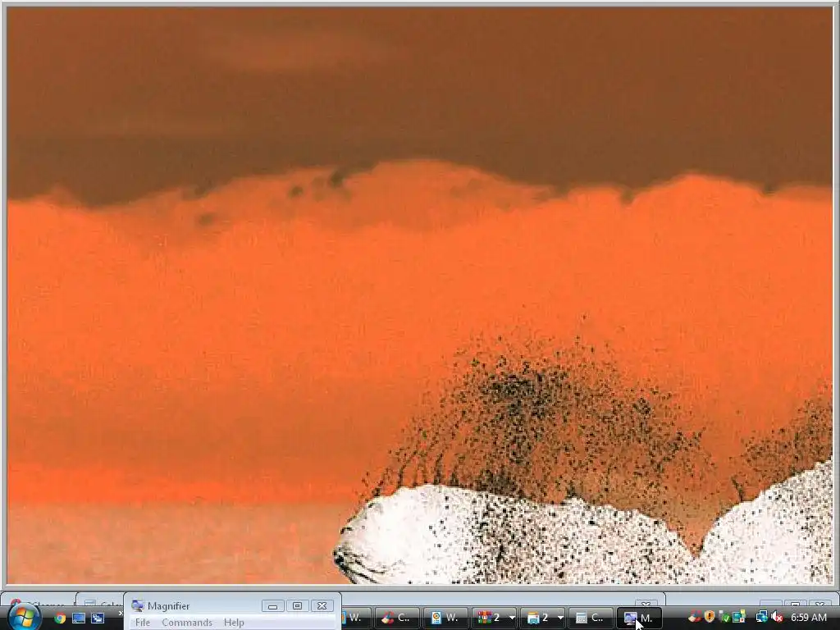Switch to the CCleaner taskbar button
The width and height of the screenshot is (840, 630).
point(396,618)
